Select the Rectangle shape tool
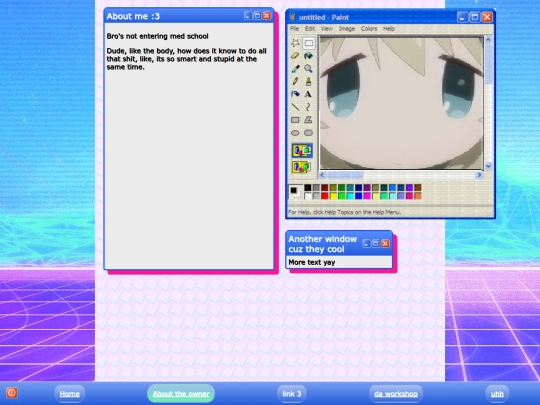The height and width of the screenshot is (405, 540). click(295, 120)
